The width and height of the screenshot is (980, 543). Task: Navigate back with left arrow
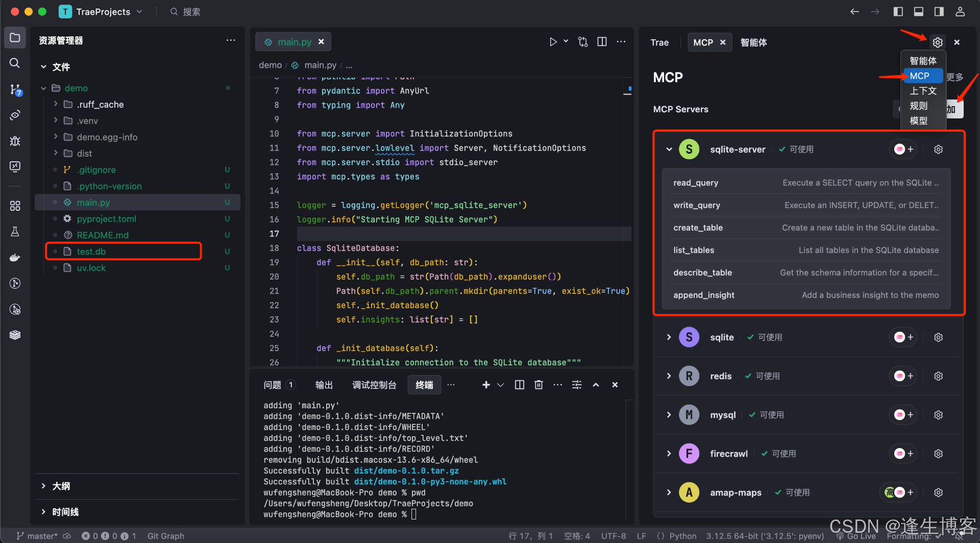coord(854,12)
